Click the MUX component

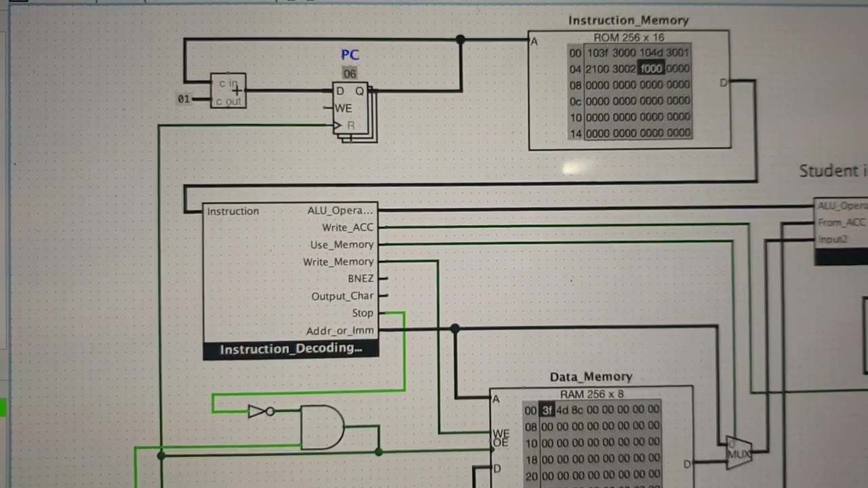point(738,453)
